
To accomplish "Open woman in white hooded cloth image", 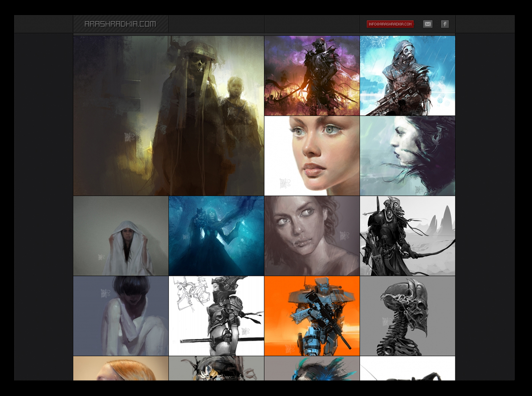I will click(121, 236).
